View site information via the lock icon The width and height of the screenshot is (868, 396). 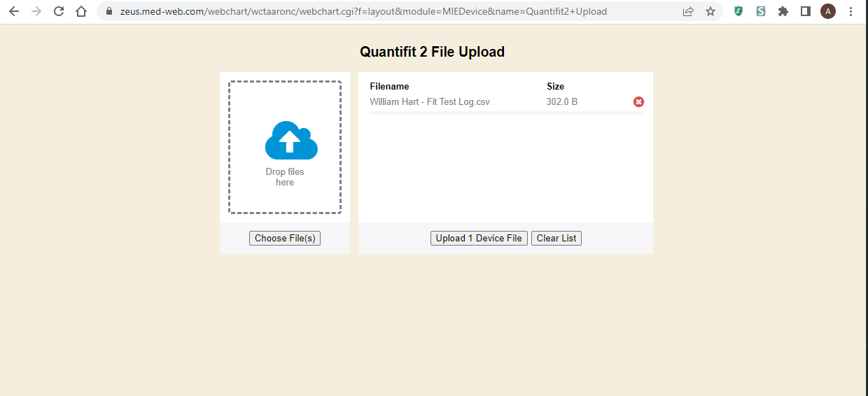point(108,11)
